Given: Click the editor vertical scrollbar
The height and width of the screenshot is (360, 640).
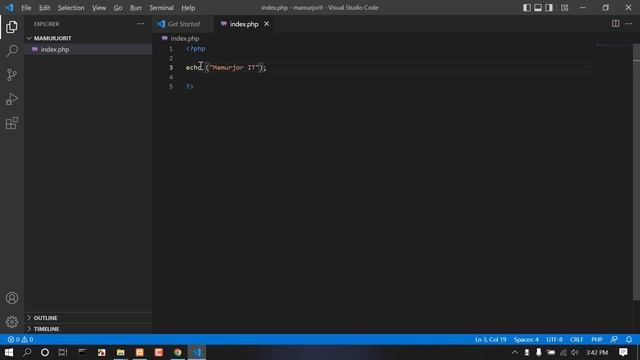Looking at the screenshot, I should pos(637,171).
